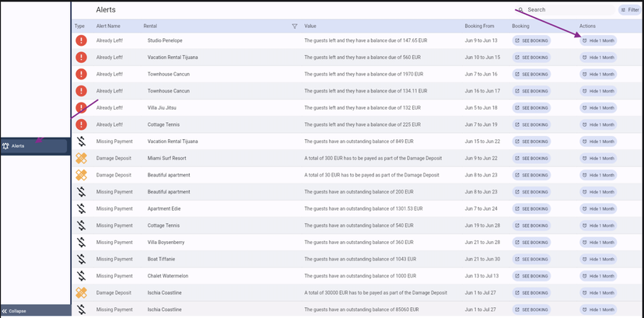
Task: Hide Apartment Edie alert for 1 month
Action: tap(598, 208)
